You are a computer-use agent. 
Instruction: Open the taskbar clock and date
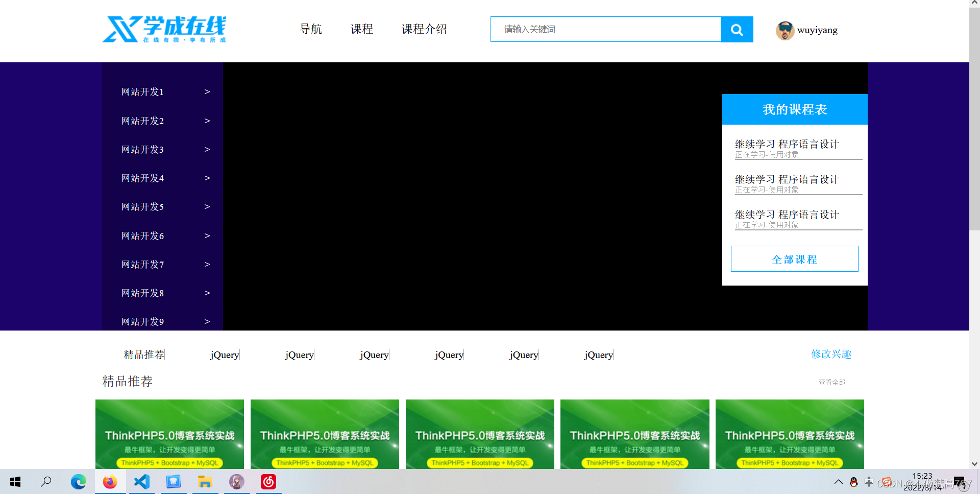pos(922,482)
